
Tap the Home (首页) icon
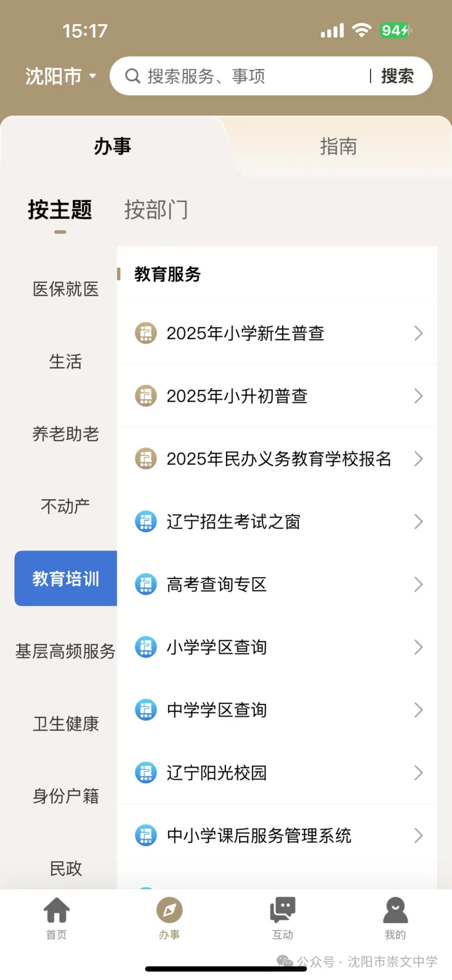click(x=57, y=910)
